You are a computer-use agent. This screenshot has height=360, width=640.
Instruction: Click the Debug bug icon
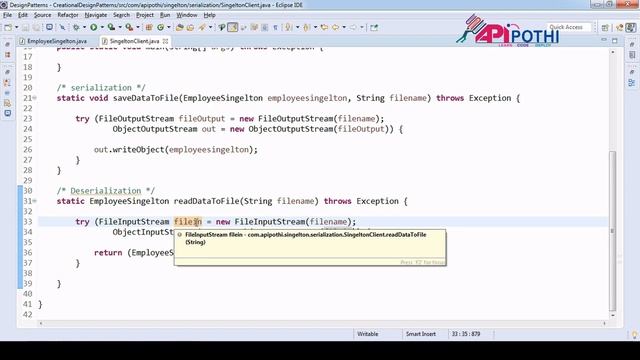76,27
